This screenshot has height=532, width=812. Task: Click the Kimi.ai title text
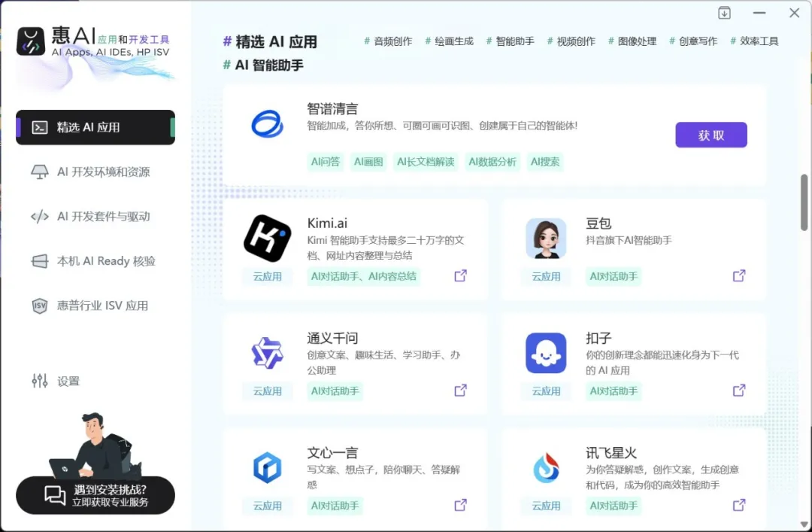[x=327, y=223]
